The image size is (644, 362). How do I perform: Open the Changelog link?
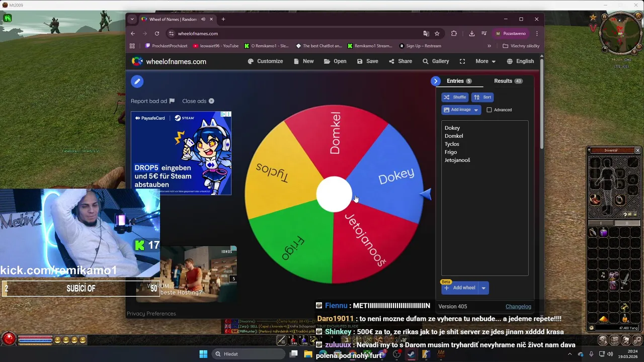[518, 307]
